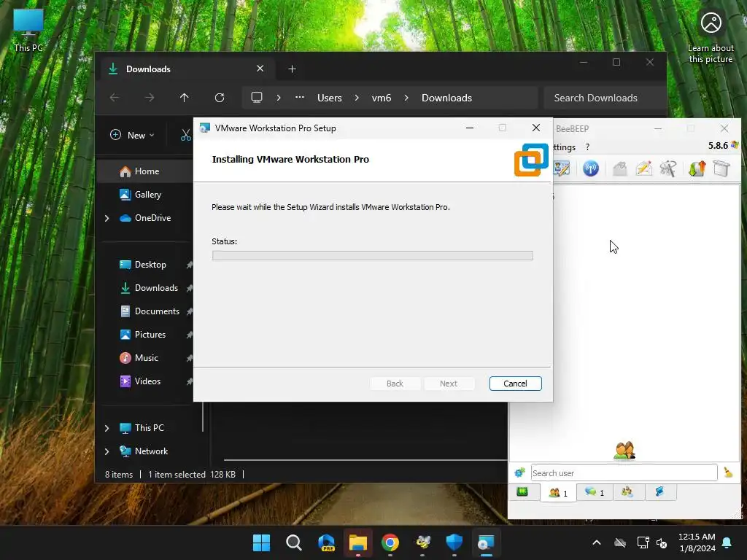Expand the chevron after Users breadcrumb

[x=357, y=98]
